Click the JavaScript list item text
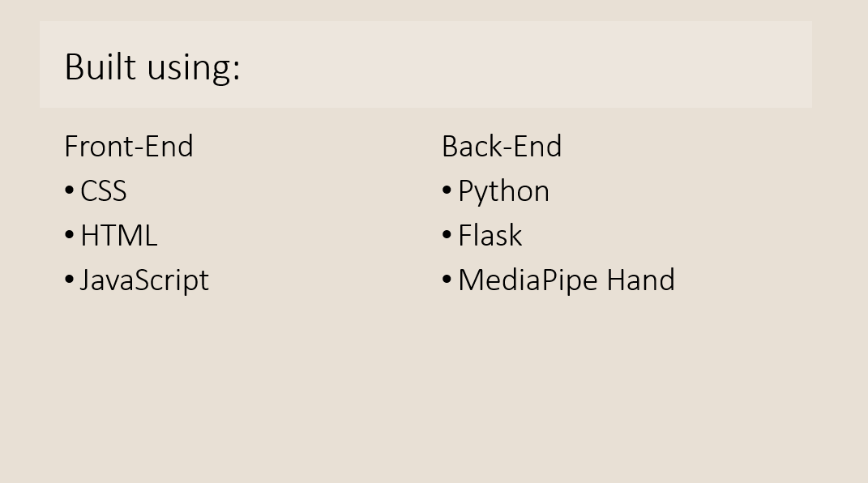The image size is (868, 483). (x=144, y=280)
